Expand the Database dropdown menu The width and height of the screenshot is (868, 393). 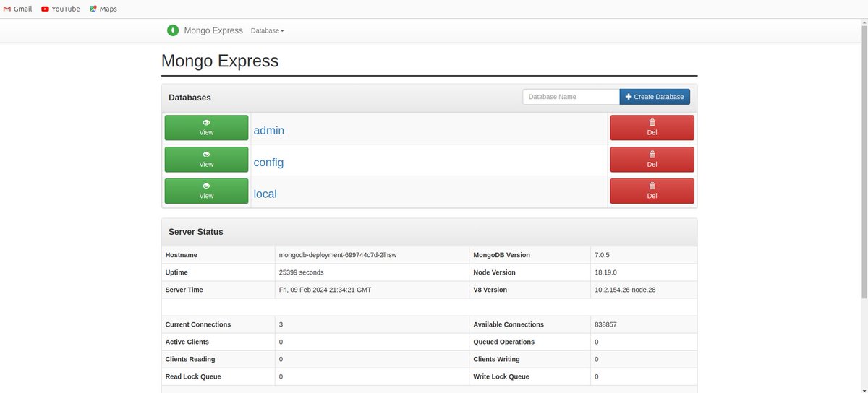tap(268, 30)
